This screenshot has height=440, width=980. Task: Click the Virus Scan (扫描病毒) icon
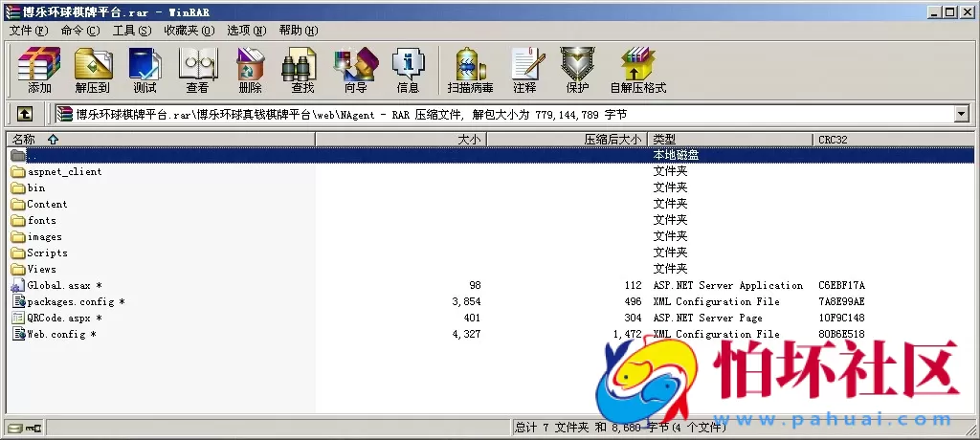(471, 70)
